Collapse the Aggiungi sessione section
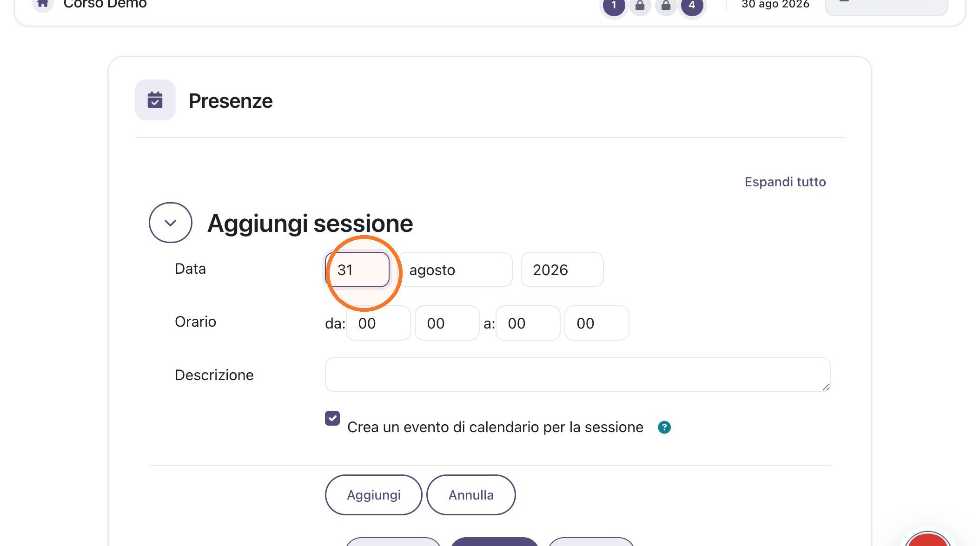 [x=171, y=223]
